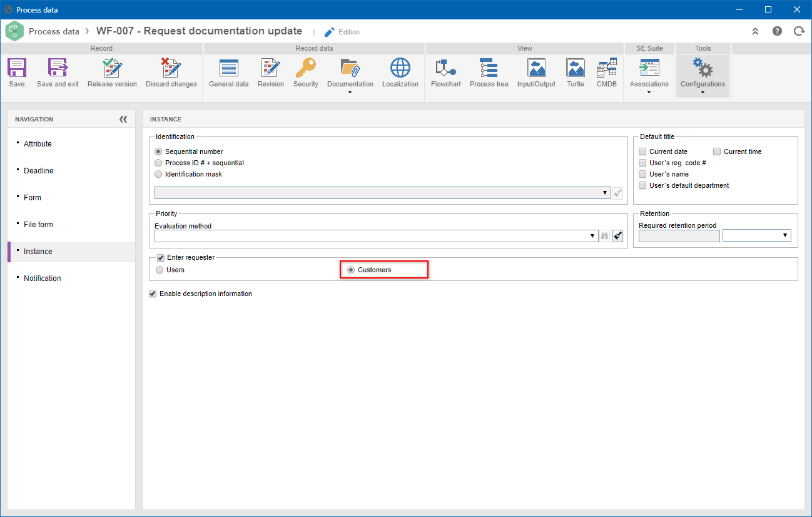Click the Save icon
The image size is (812, 517).
point(17,68)
